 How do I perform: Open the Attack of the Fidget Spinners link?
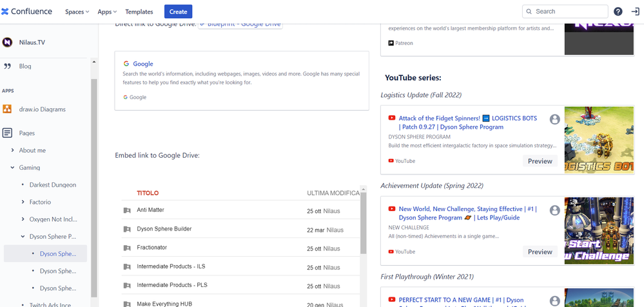tap(468, 122)
